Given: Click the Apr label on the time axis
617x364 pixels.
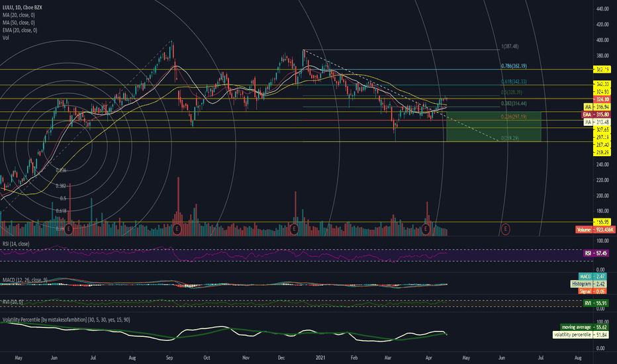Looking at the screenshot, I should (x=428, y=358).
